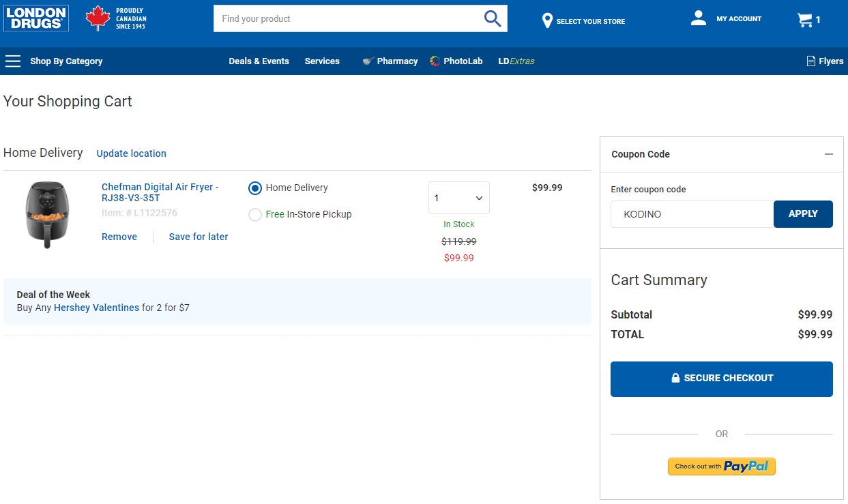848x504 pixels.
Task: Check out with PayPal
Action: (722, 466)
